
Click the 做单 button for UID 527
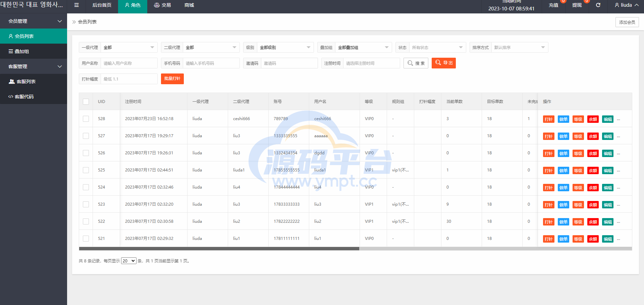563,136
